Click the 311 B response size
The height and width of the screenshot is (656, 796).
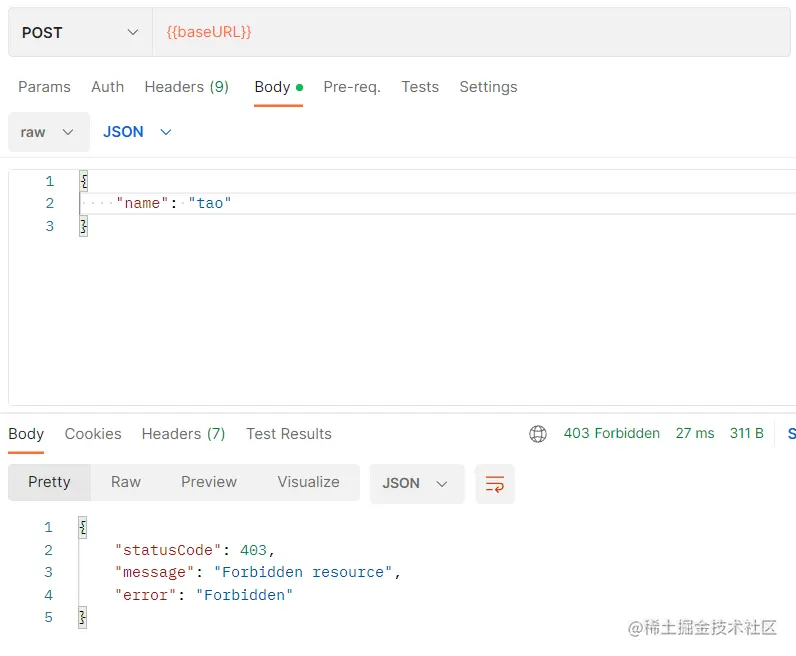click(x=747, y=433)
